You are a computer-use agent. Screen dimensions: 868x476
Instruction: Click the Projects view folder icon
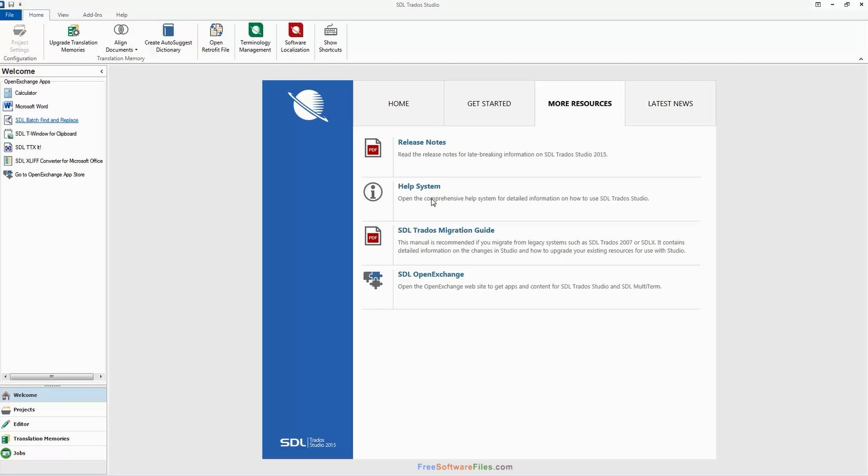(x=6, y=410)
